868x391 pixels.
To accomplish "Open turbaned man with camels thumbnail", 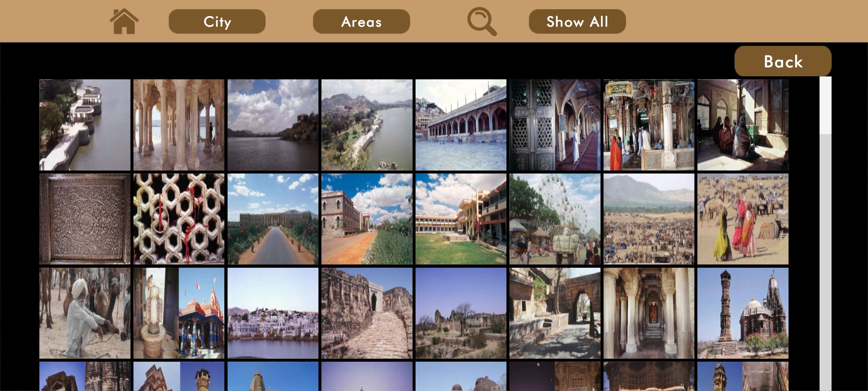I will click(85, 313).
